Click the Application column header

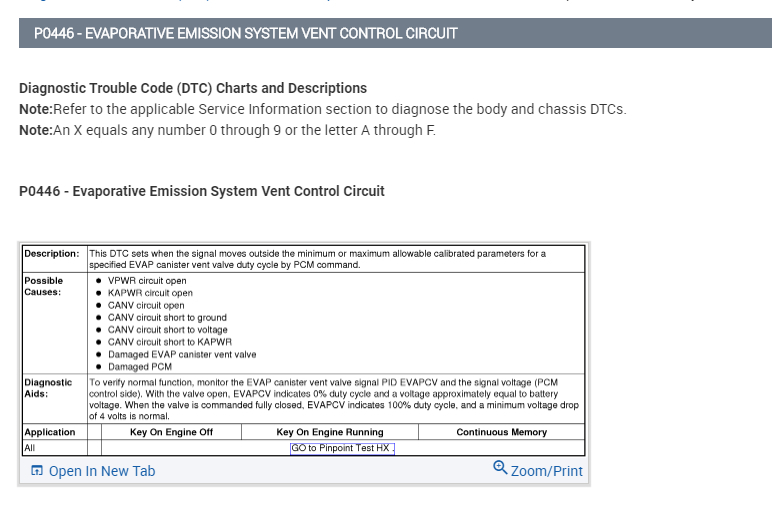click(50, 432)
